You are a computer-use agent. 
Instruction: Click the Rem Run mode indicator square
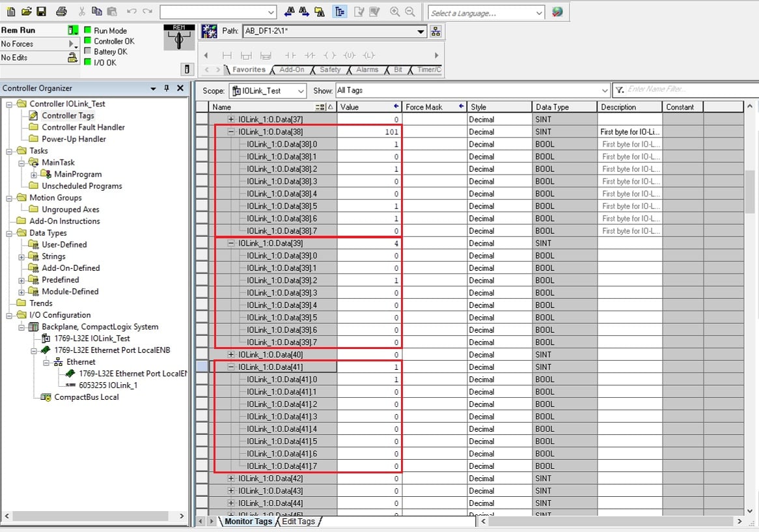pyautogui.click(x=72, y=30)
